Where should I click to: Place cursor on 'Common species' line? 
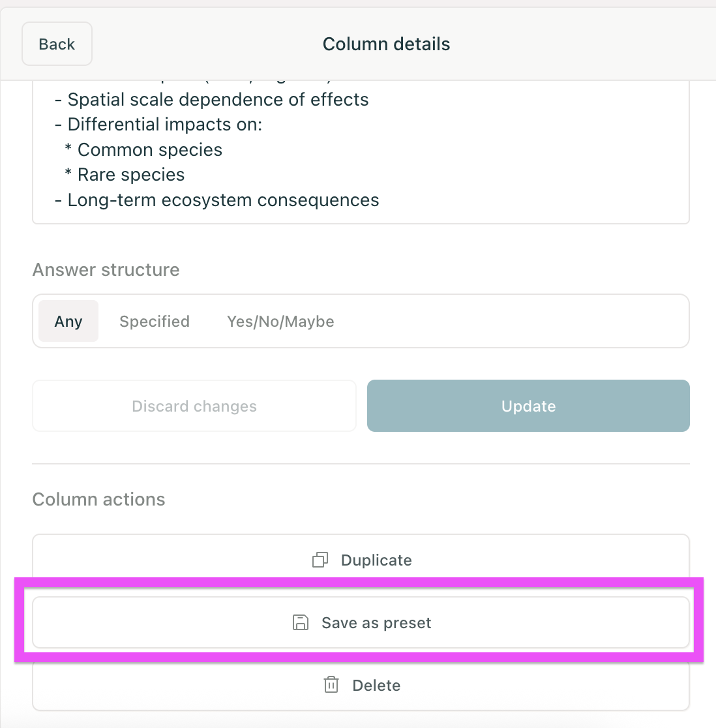pos(150,150)
